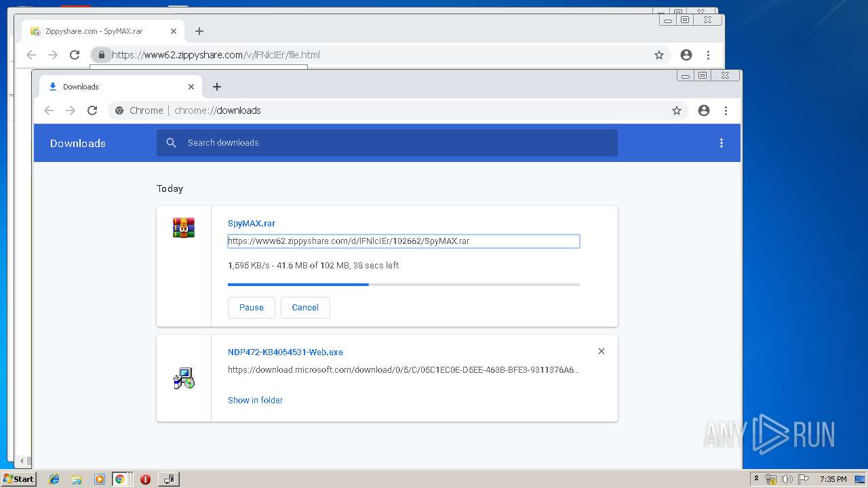Close the Zippyshare tab

pos(174,31)
